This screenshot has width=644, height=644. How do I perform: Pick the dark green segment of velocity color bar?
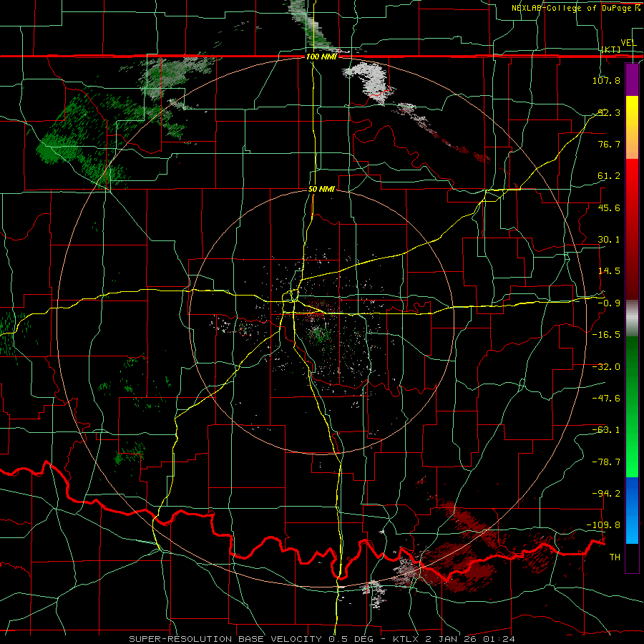click(x=632, y=406)
